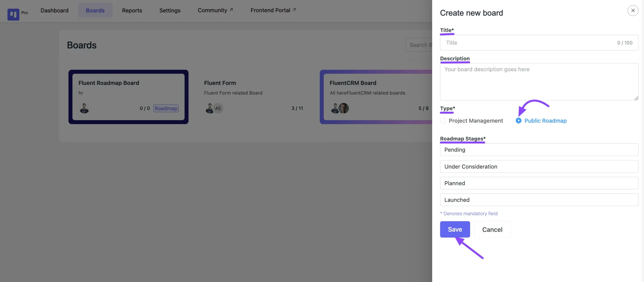Image resolution: width=644 pixels, height=282 pixels.
Task: Grab the Description textarea resize handle
Action: coord(636,98)
